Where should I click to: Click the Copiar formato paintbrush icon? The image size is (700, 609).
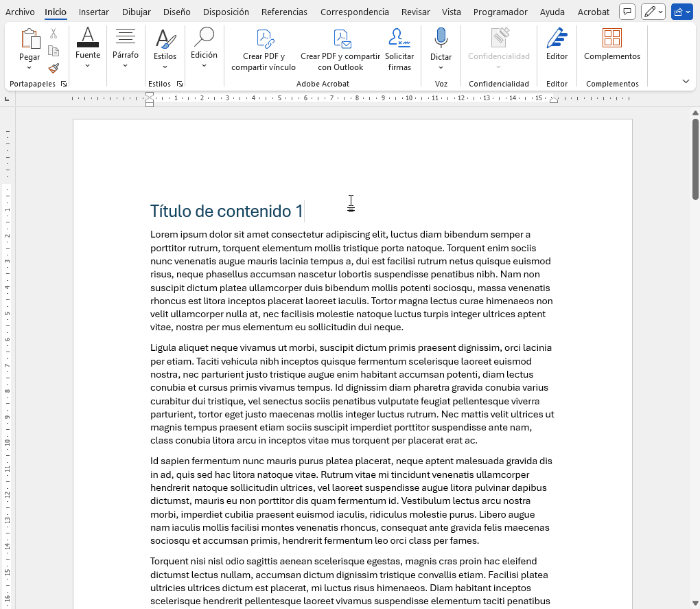pyautogui.click(x=54, y=68)
